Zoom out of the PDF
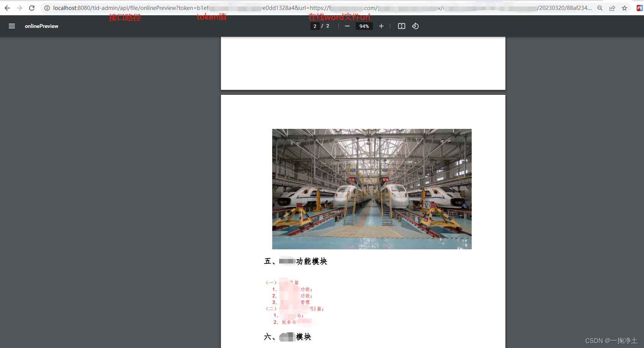 (x=347, y=26)
